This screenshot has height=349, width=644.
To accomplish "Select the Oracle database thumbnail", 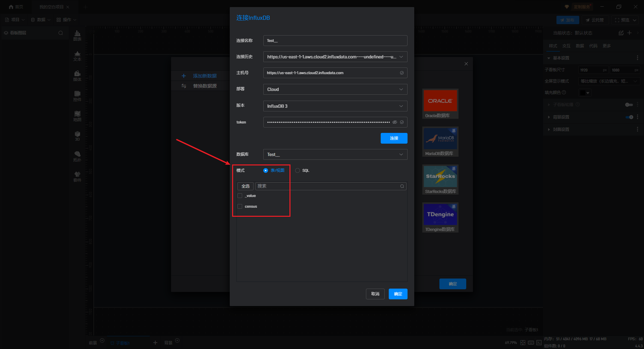I will click(440, 101).
